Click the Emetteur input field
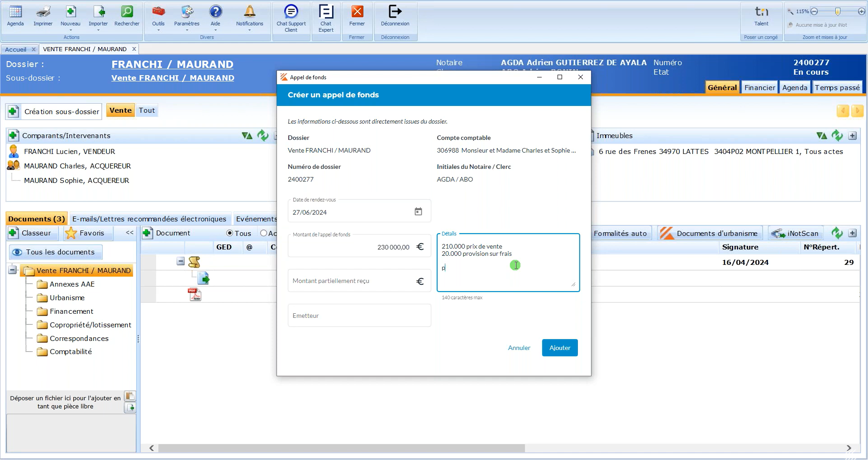Screen dimensions: 868x460 359,316
